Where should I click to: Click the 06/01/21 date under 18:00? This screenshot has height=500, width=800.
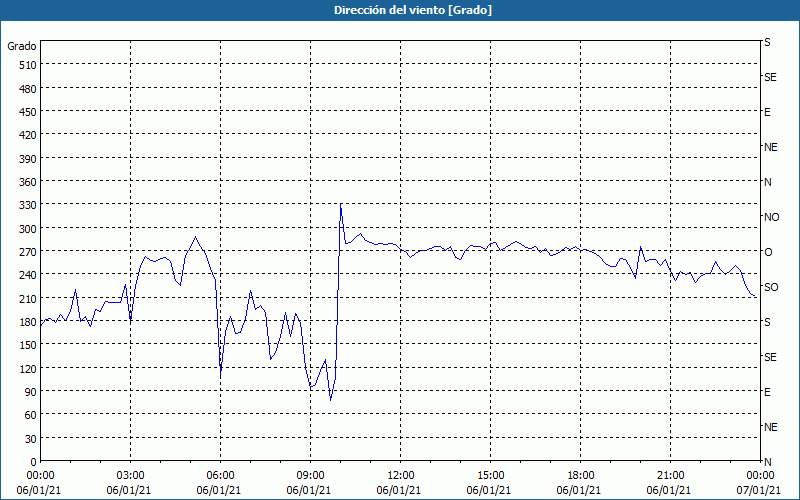[x=579, y=490]
